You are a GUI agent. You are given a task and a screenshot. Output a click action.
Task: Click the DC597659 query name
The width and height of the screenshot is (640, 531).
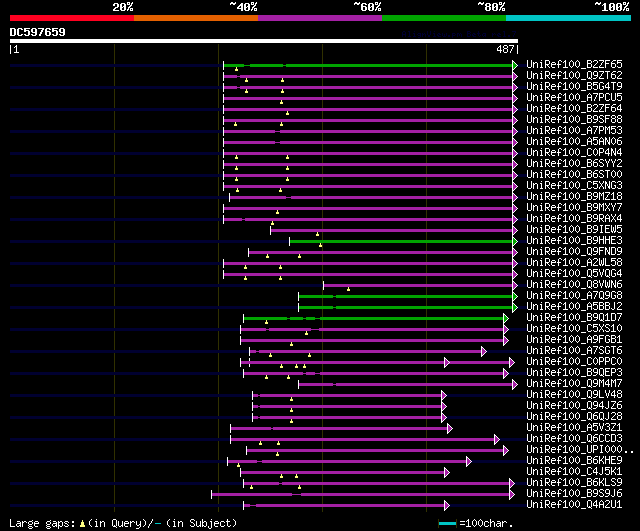(37, 32)
